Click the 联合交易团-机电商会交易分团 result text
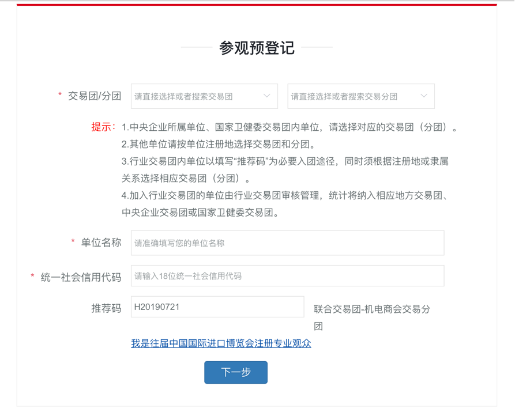Screen dimensions: 515x420 pos(372,317)
